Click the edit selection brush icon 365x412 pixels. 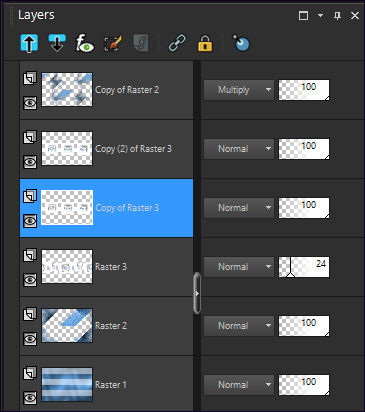[x=113, y=43]
